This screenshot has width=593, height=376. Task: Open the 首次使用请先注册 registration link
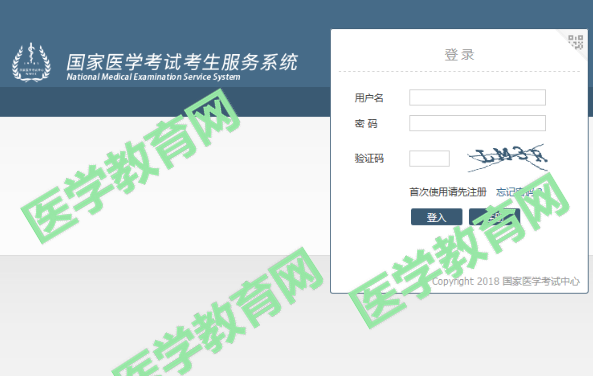pos(447,192)
